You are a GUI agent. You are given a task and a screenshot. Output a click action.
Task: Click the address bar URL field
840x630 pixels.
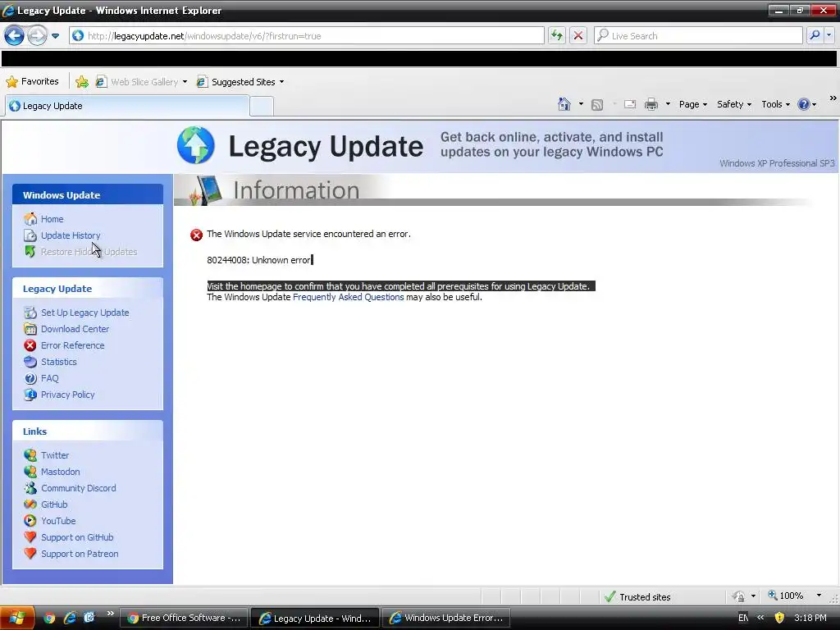pos(307,36)
